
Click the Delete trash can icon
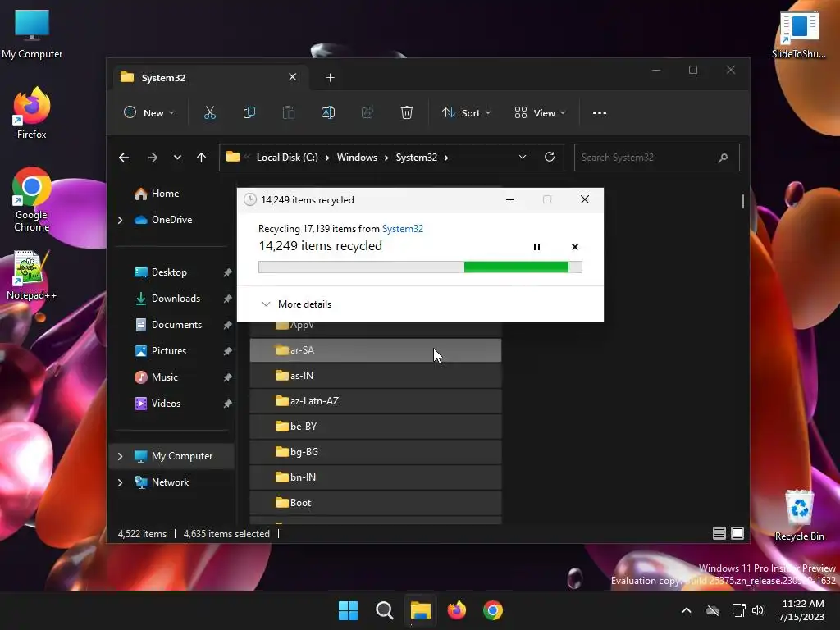[x=407, y=113]
